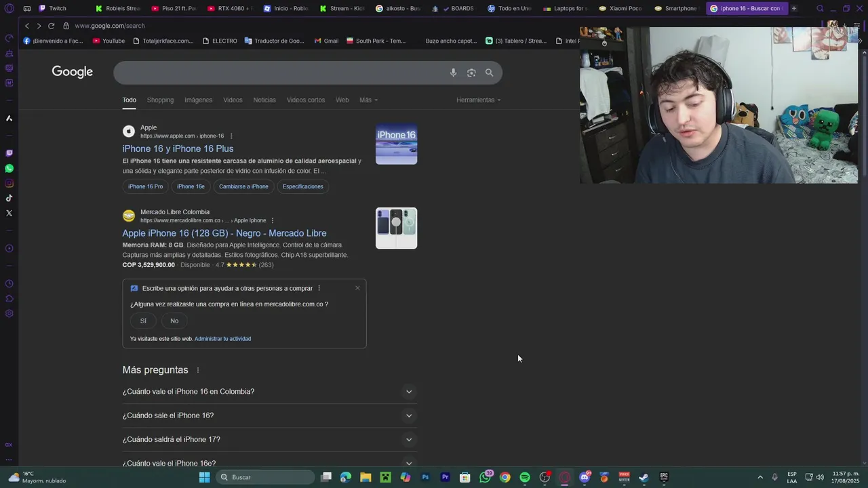Open 'iPhone 16 y iPhone 16 Plus' result
Image resolution: width=868 pixels, height=488 pixels.
pyautogui.click(x=178, y=148)
